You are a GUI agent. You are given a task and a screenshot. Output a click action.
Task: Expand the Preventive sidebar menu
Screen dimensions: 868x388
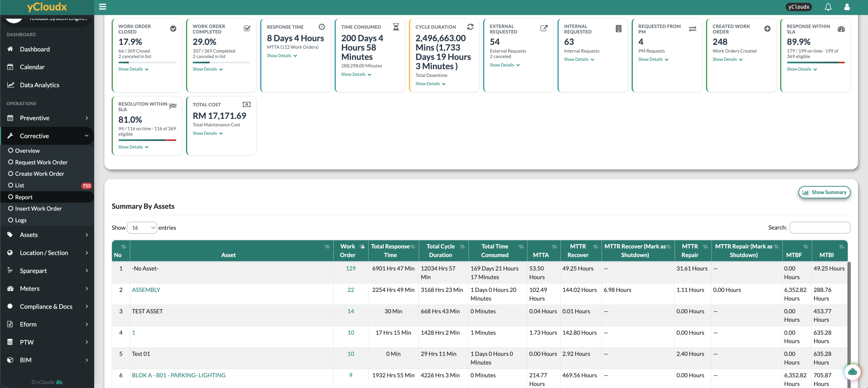click(x=47, y=118)
